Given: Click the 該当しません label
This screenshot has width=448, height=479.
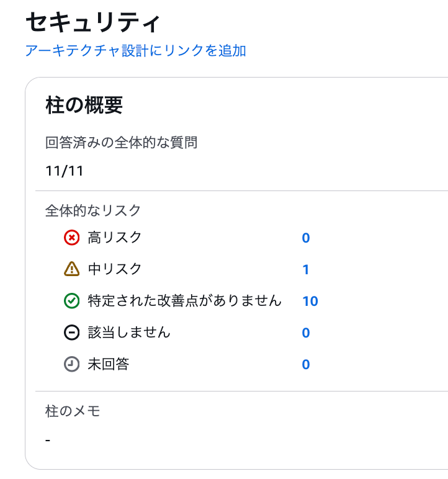Looking at the screenshot, I should [x=129, y=333].
